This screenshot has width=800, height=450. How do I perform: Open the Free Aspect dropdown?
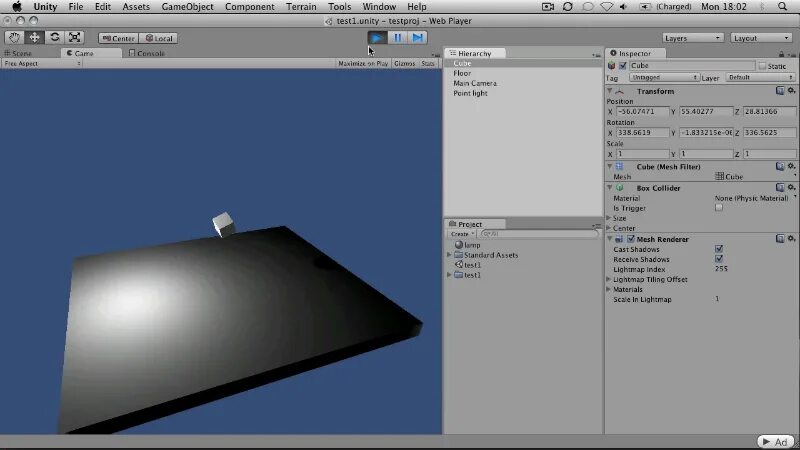[42, 64]
